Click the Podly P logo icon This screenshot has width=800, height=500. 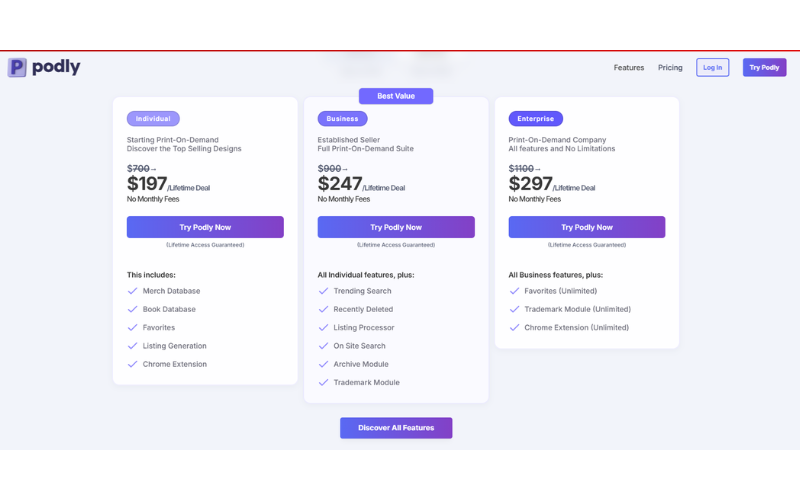[17, 67]
